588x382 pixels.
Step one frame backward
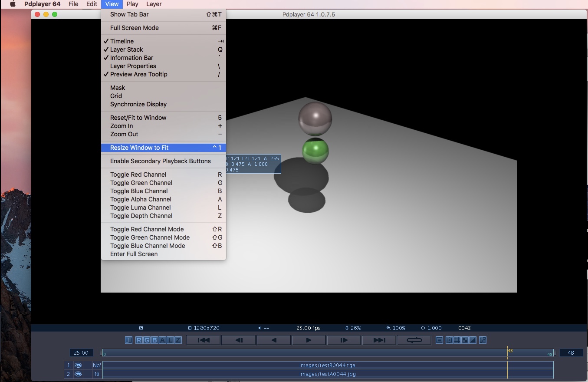tap(239, 340)
